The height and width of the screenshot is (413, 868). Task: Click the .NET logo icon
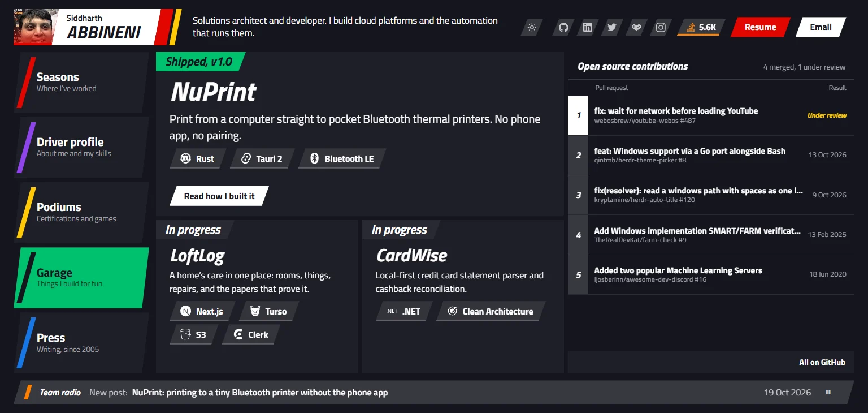click(392, 311)
